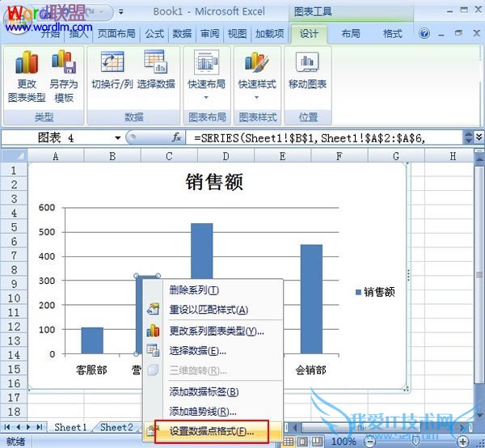Viewport: 485px width, 448px height.
Task: Click the Name Box showing 图表 4
Action: point(56,137)
